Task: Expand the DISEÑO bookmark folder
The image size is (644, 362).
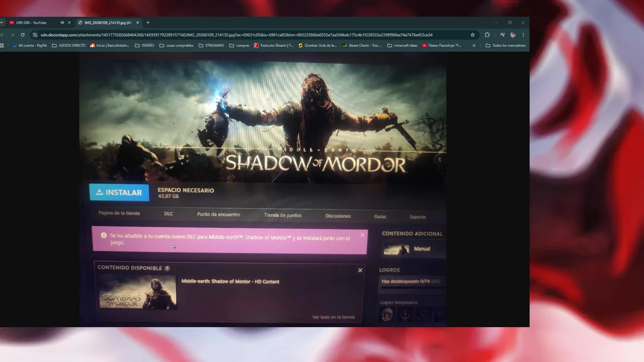Action: point(144,45)
